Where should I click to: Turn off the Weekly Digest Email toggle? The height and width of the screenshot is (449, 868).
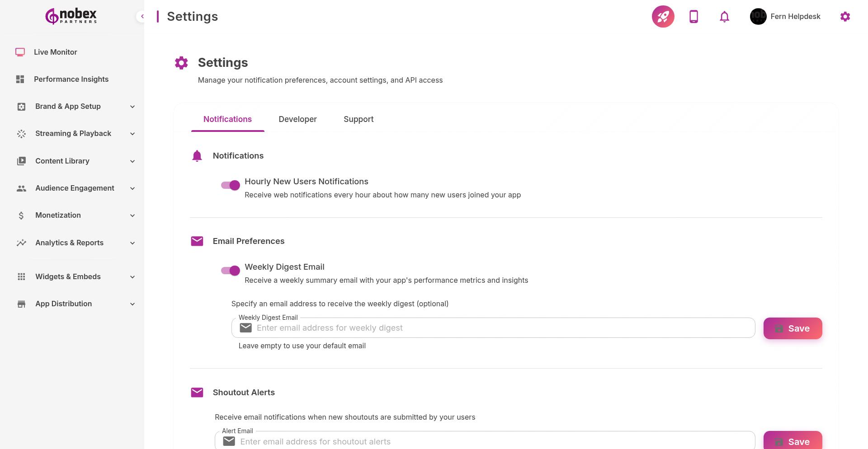tap(230, 271)
